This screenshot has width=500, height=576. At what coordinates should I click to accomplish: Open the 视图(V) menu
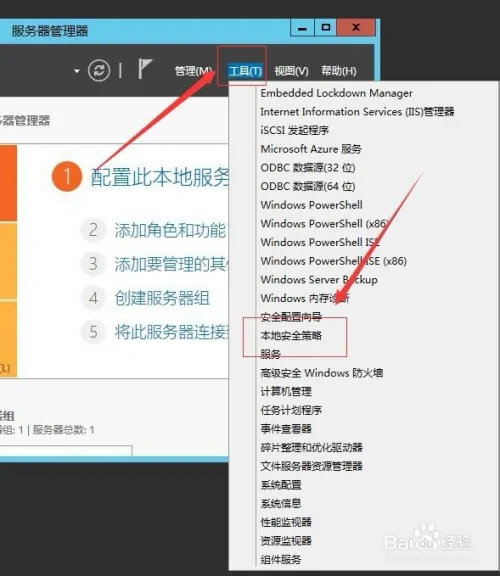(x=291, y=71)
